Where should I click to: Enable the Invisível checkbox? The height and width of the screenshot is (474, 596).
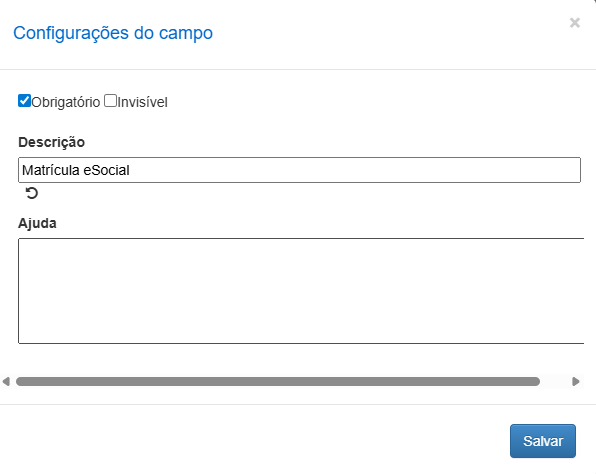click(110, 101)
